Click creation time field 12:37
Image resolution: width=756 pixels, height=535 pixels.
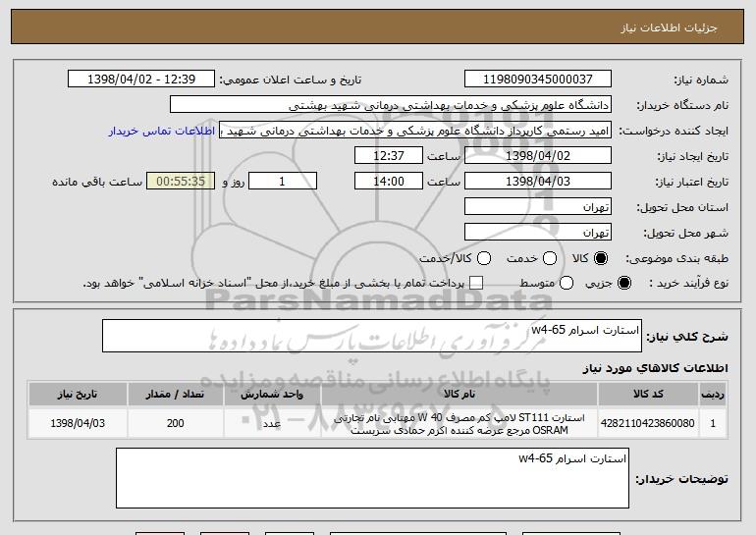[389, 155]
